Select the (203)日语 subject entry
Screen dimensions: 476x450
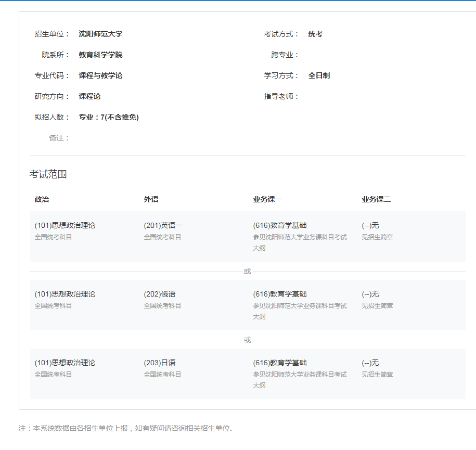coord(160,363)
